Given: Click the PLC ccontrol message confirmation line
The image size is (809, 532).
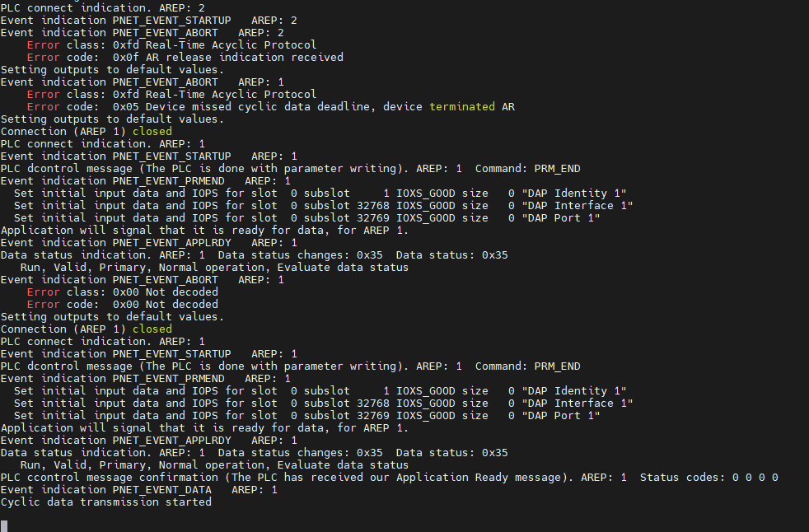Looking at the screenshot, I should pyautogui.click(x=287, y=477).
